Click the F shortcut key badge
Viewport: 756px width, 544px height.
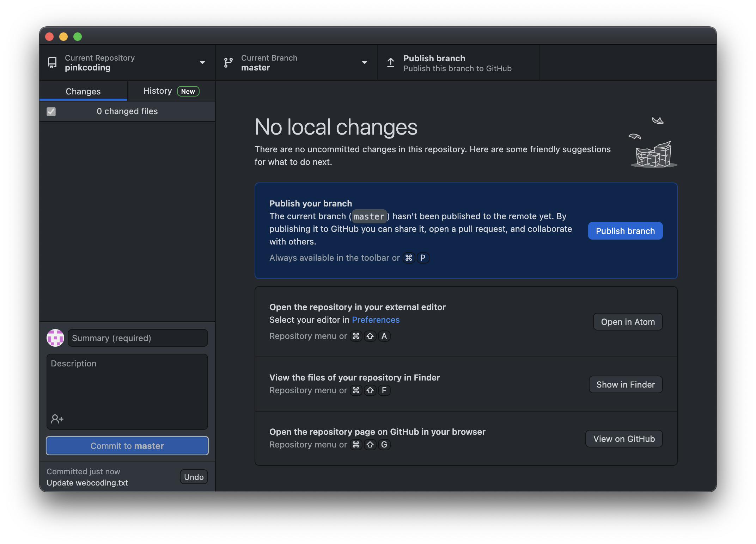tap(384, 390)
